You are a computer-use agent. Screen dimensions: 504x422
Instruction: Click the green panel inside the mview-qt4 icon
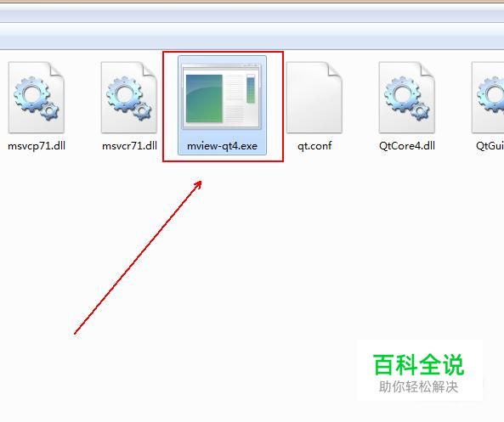point(204,98)
